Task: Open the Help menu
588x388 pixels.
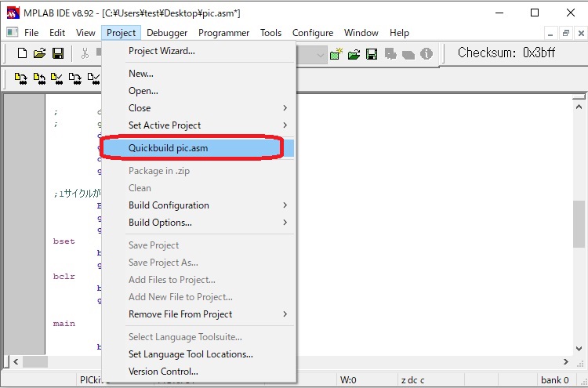Action: click(399, 33)
